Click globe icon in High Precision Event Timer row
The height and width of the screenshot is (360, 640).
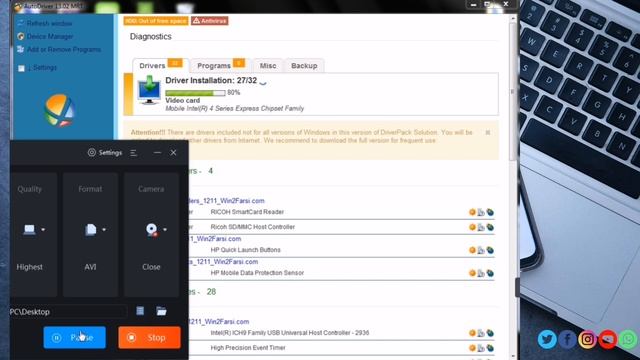490,348
